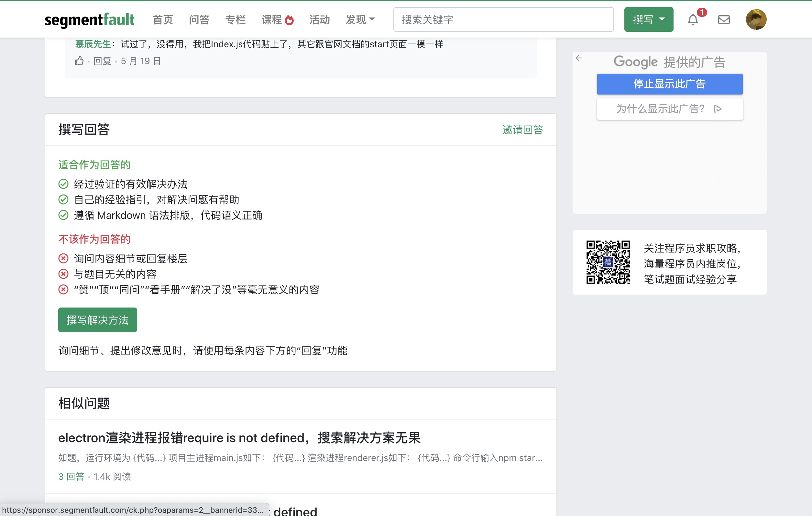Click the flame icon next to 课程
Screen dimensions: 812x516
[x=289, y=20]
